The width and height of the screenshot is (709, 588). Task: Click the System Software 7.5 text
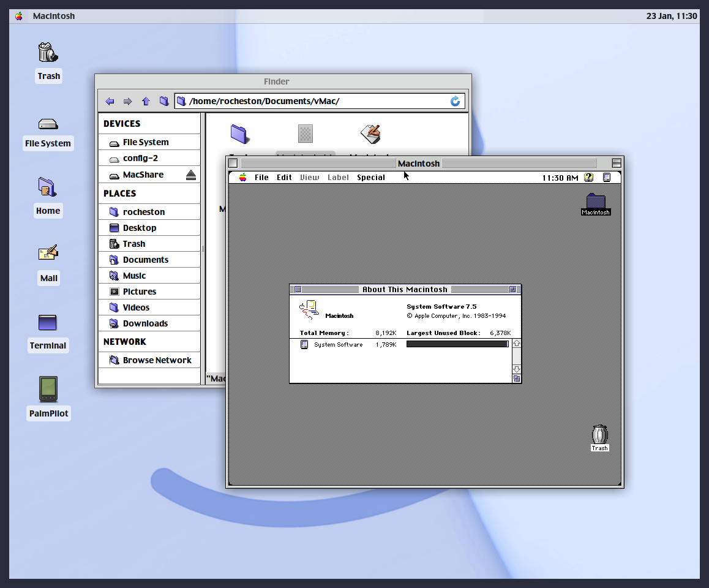[x=442, y=307]
